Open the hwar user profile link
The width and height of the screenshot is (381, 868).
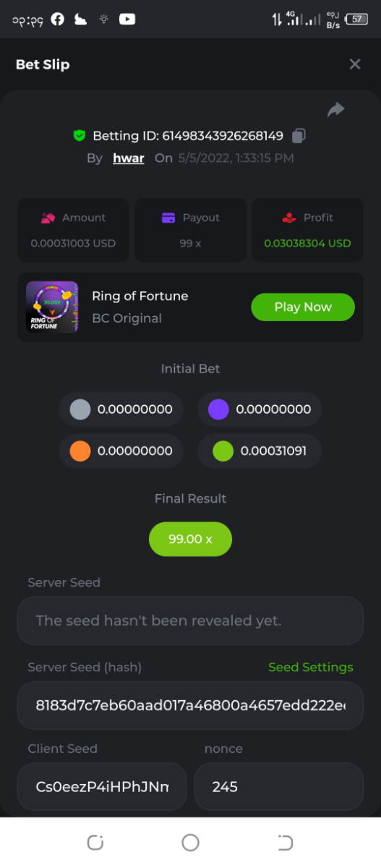(129, 158)
